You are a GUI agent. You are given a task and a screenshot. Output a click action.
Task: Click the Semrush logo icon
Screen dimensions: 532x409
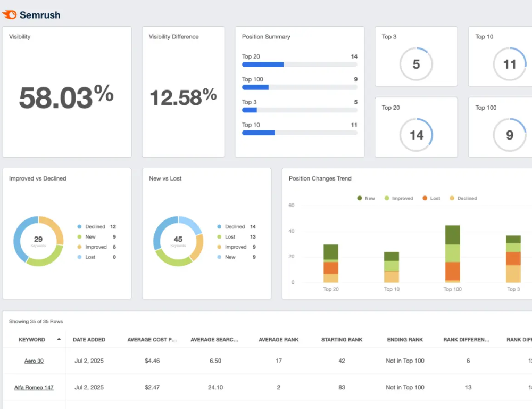(10, 15)
